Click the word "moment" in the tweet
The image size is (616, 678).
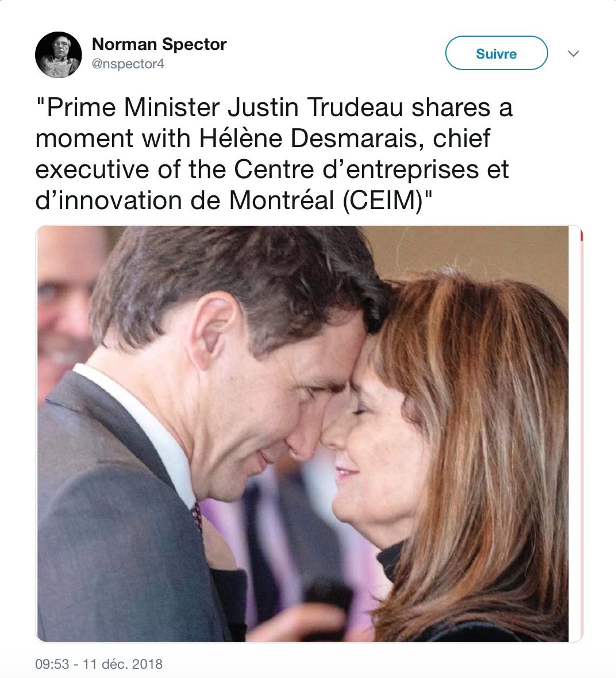(84, 138)
